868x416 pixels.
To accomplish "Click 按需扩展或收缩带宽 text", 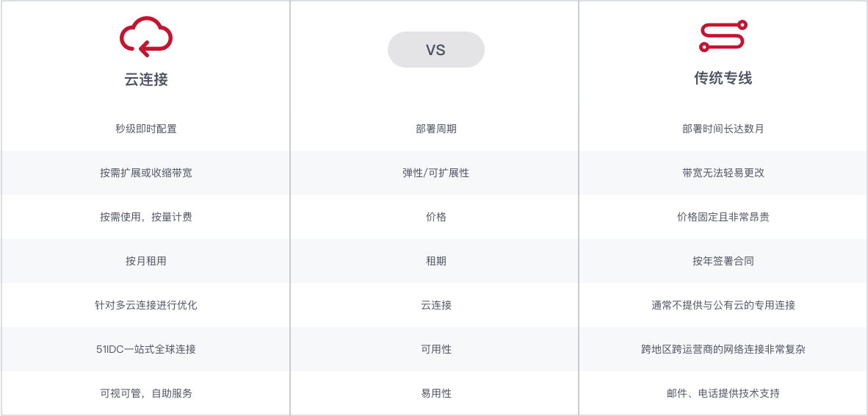I will (146, 173).
